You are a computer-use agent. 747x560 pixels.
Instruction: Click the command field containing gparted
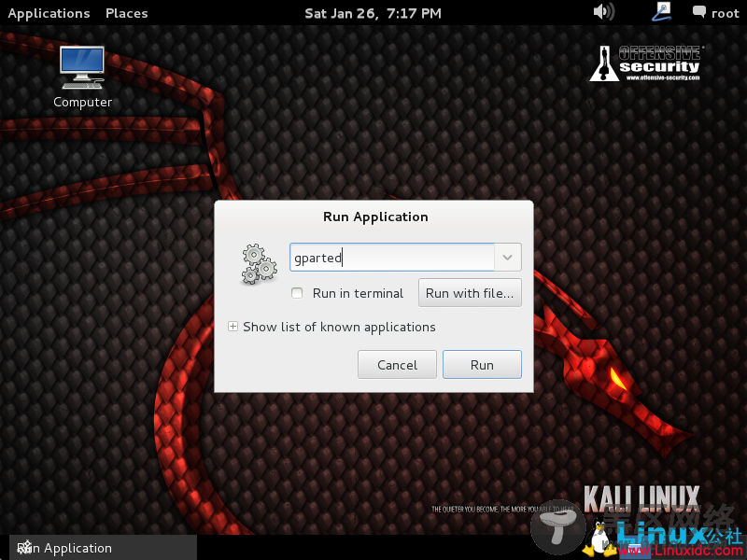click(x=392, y=258)
